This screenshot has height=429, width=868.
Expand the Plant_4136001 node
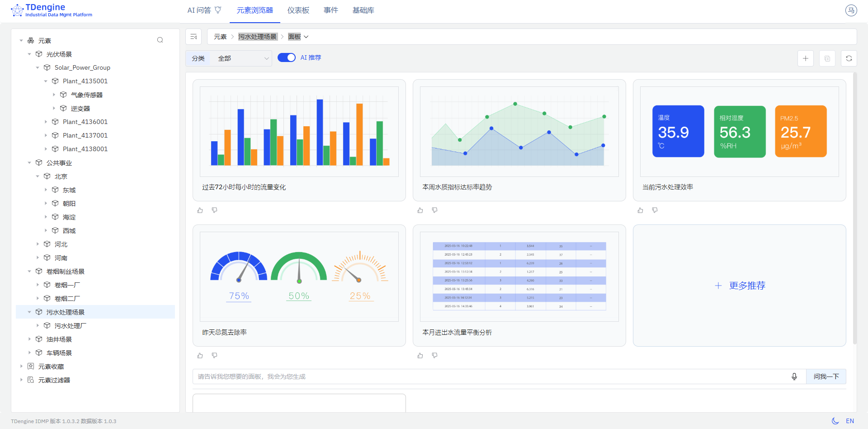tap(46, 122)
